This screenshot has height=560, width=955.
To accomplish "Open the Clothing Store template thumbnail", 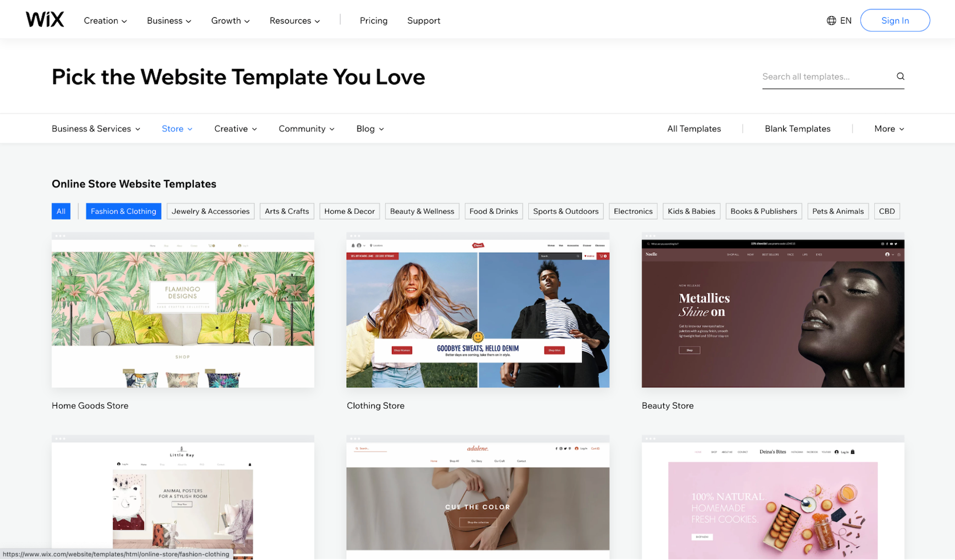I will pyautogui.click(x=477, y=313).
